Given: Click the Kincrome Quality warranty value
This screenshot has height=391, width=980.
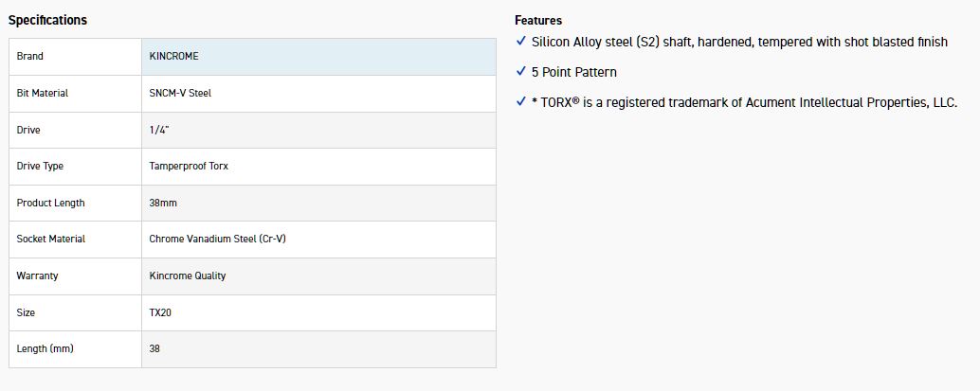Looking at the screenshot, I should point(188,276).
